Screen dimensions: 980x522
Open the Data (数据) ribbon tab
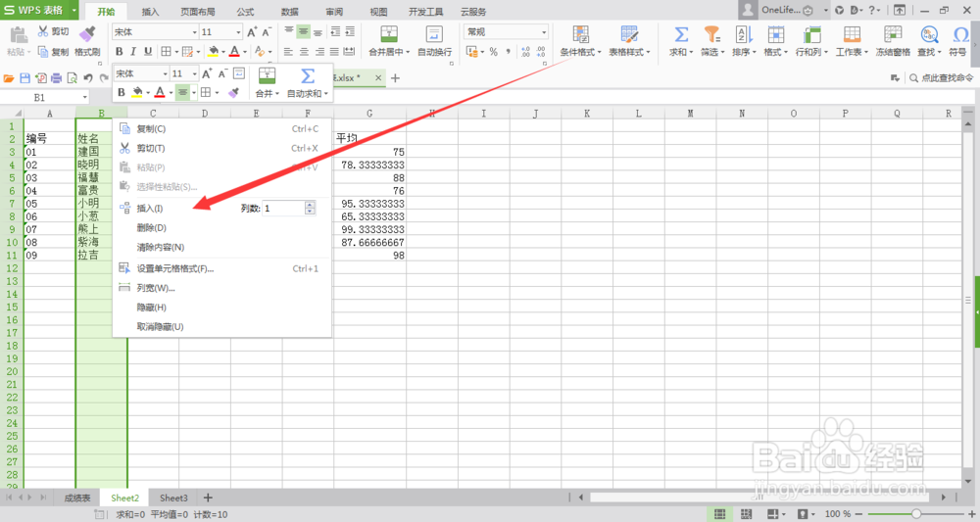289,11
